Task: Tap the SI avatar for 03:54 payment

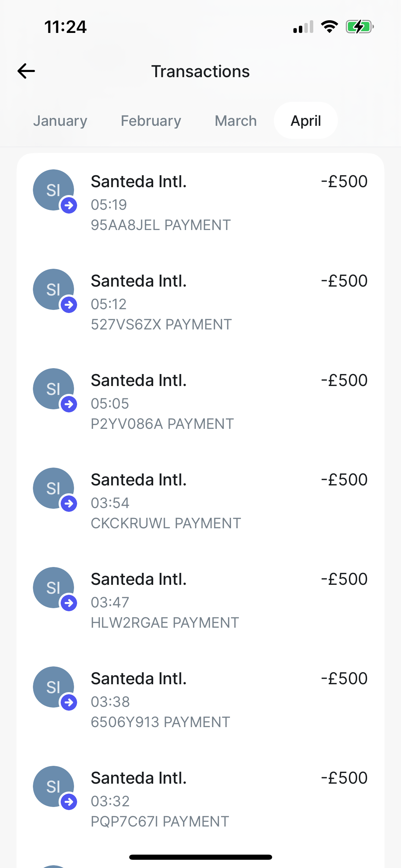Action: pos(53,488)
